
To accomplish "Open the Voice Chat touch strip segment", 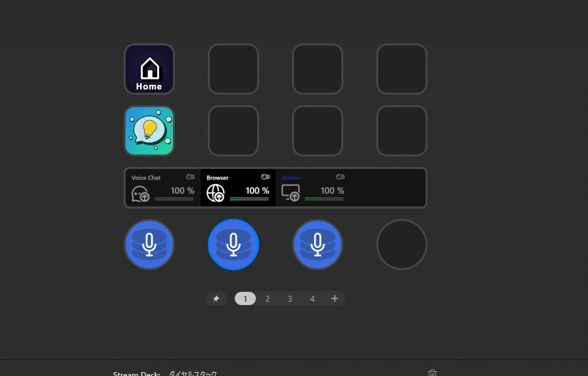I will 163,187.
